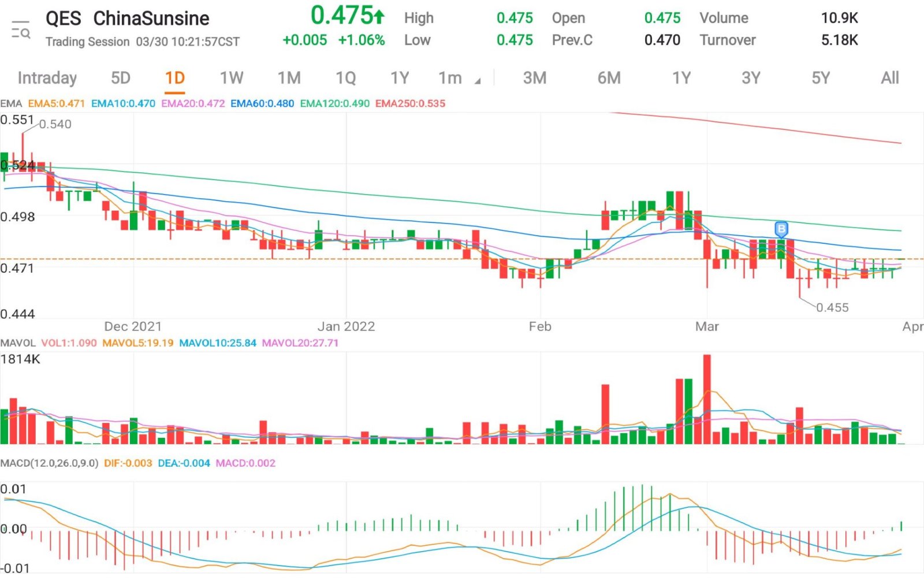The image size is (924, 580).
Task: Click the +1.06% percent change
Action: coord(362,40)
